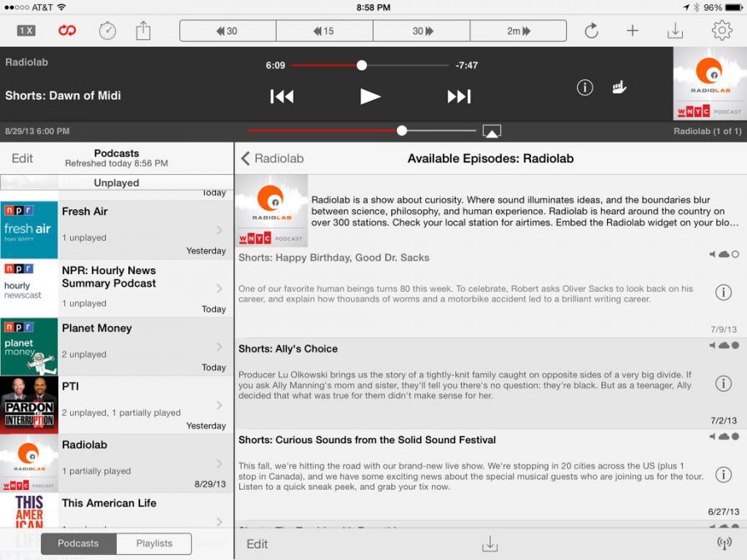Tap the share icon in top toolbar

(x=143, y=31)
